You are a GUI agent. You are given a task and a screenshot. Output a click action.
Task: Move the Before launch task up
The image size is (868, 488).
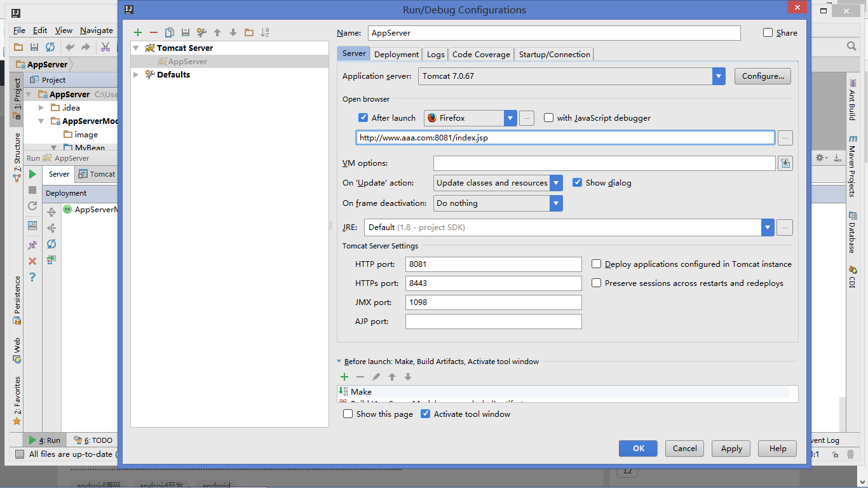click(392, 377)
